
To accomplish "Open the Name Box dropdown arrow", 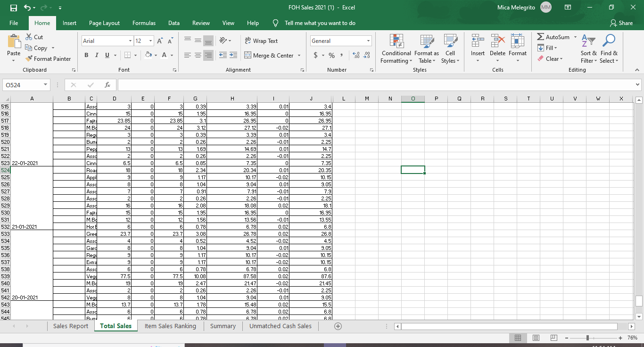I will (45, 85).
